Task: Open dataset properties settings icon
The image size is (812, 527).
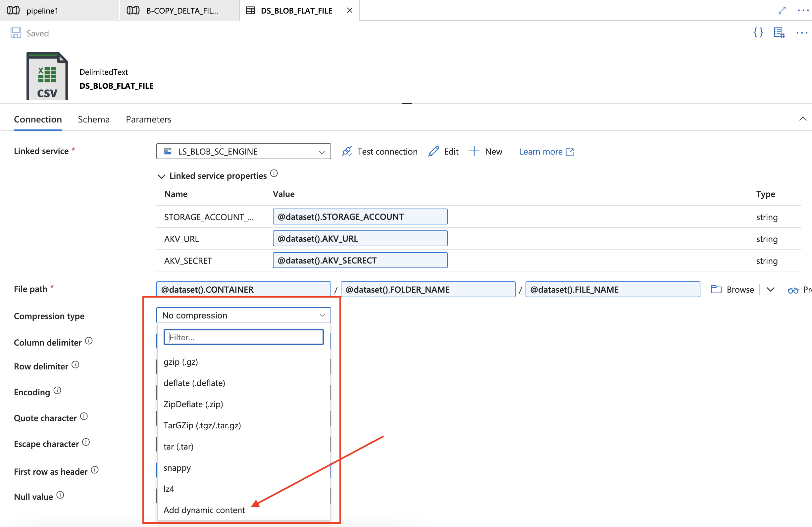Action: point(780,33)
